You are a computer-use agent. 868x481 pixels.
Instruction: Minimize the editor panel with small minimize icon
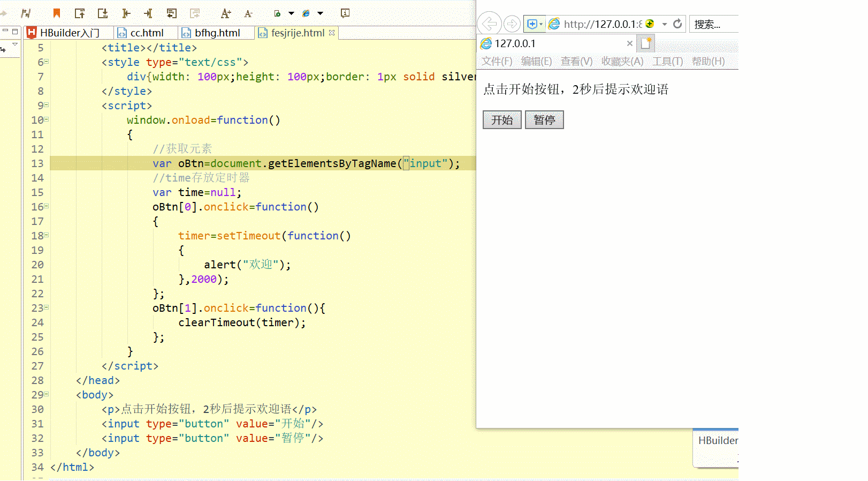click(5, 31)
